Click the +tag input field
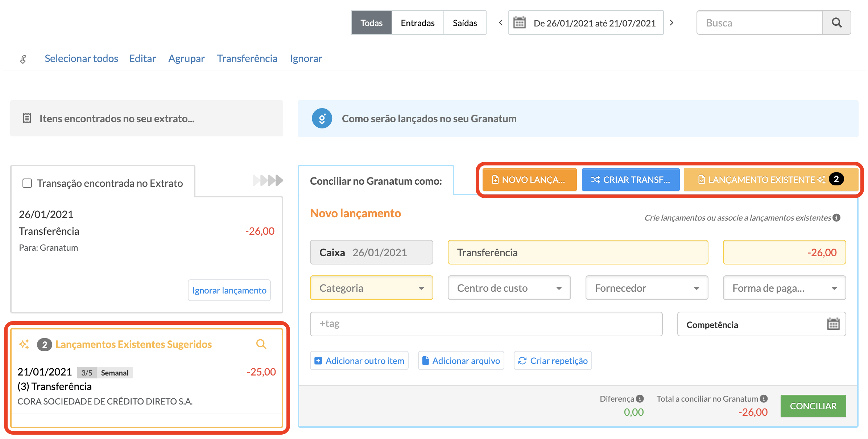This screenshot has width=868, height=439. [486, 324]
